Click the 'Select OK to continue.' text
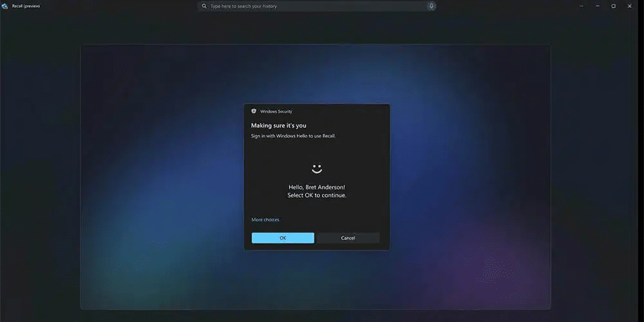This screenshot has width=644, height=322. [317, 196]
